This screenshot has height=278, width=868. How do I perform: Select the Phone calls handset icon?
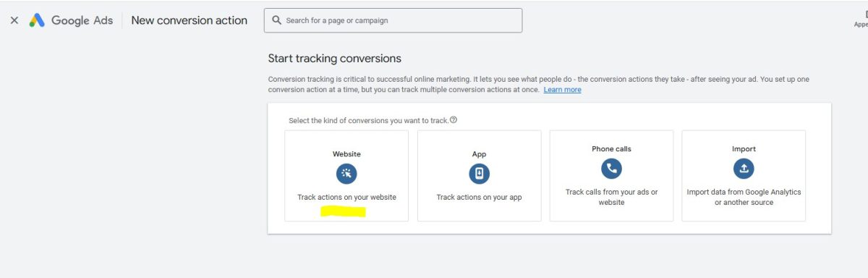point(611,169)
